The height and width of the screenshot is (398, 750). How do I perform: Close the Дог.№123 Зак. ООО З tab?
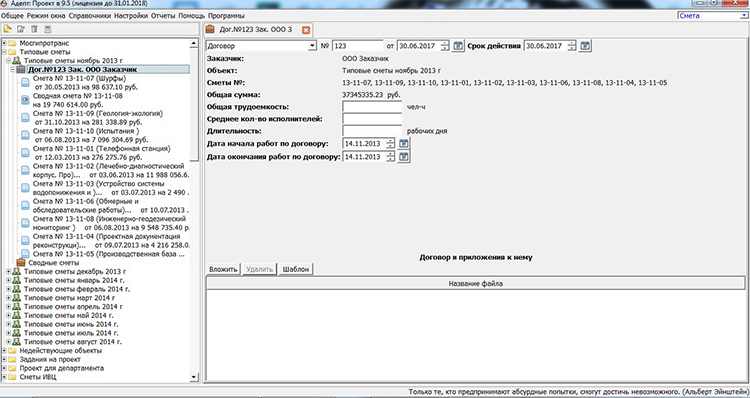pyautogui.click(x=306, y=30)
